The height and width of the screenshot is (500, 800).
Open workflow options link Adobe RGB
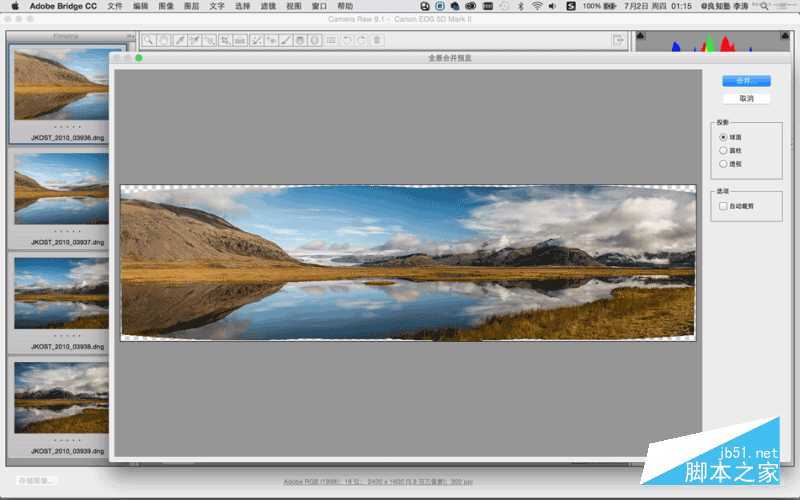click(x=378, y=482)
